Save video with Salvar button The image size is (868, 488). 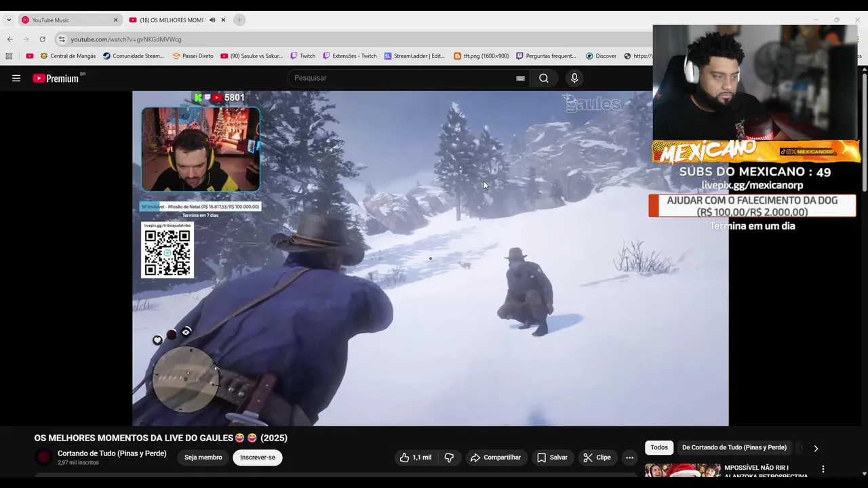point(552,457)
